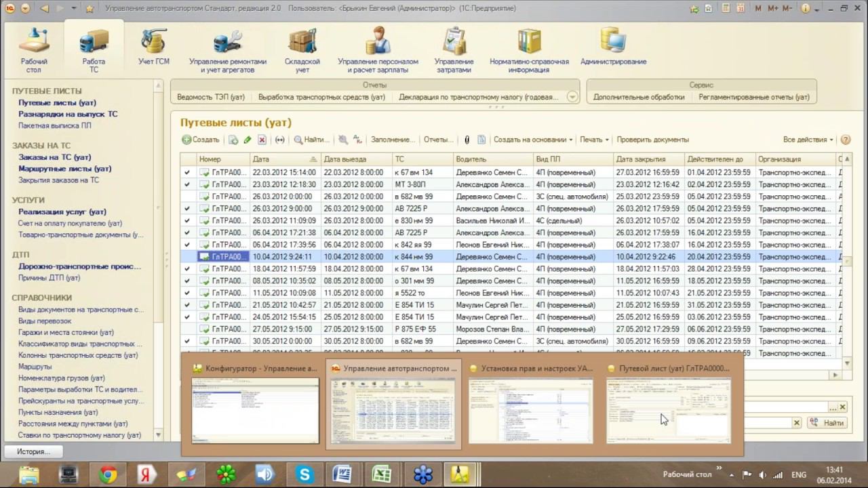The image size is (868, 488).
Task: Click the cancel search toolbar icon
Action: [343, 140]
